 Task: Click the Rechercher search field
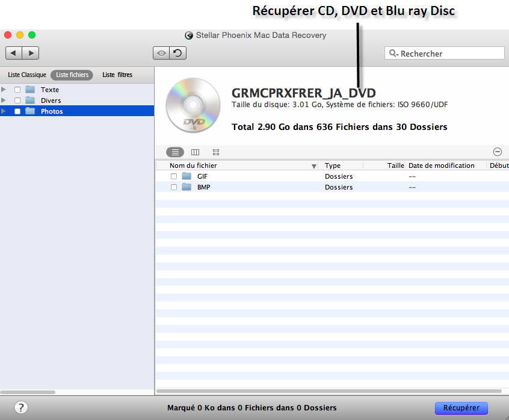[445, 53]
